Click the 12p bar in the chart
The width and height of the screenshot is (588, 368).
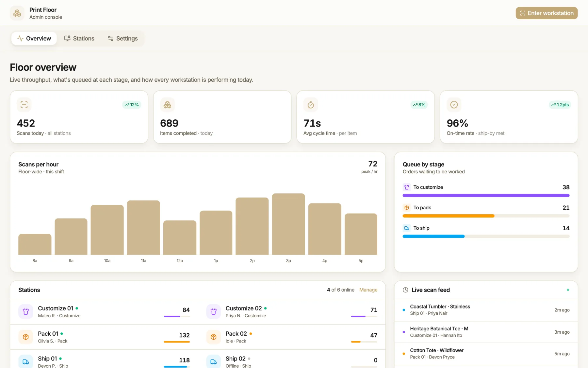[x=180, y=237]
